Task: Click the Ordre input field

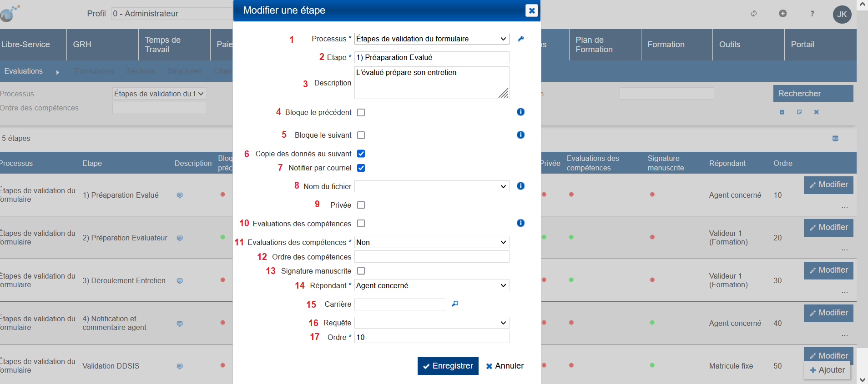Action: 431,337
